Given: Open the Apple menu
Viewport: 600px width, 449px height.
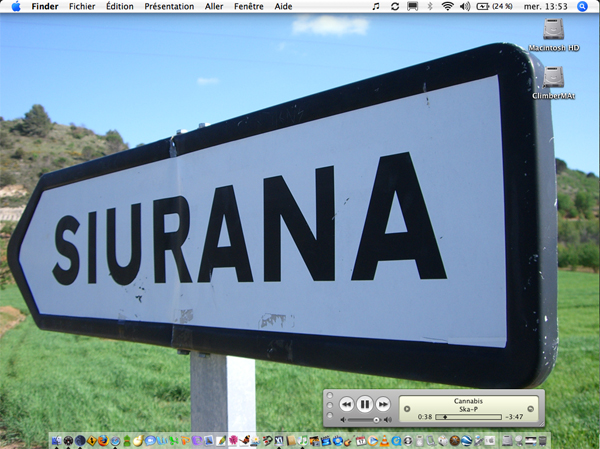Looking at the screenshot, I should coord(15,6).
